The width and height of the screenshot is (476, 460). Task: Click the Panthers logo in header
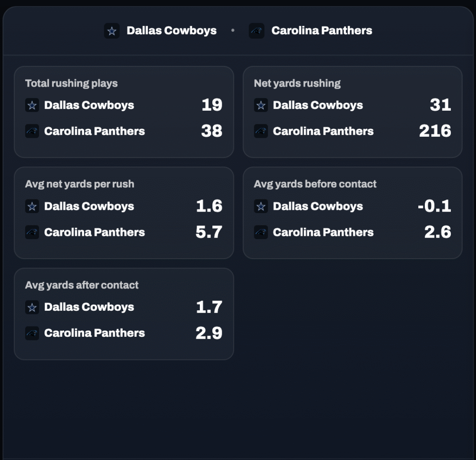tap(257, 31)
